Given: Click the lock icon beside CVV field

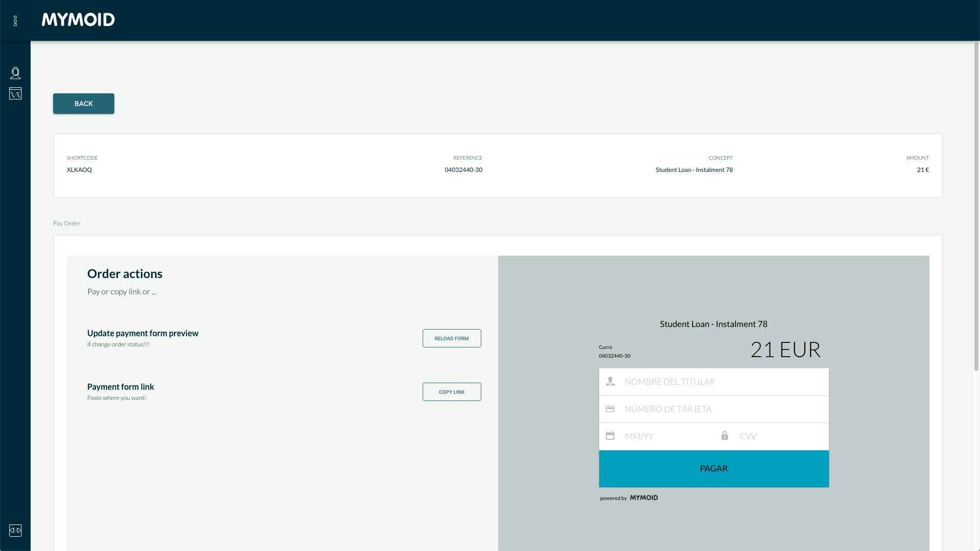Looking at the screenshot, I should click(725, 436).
